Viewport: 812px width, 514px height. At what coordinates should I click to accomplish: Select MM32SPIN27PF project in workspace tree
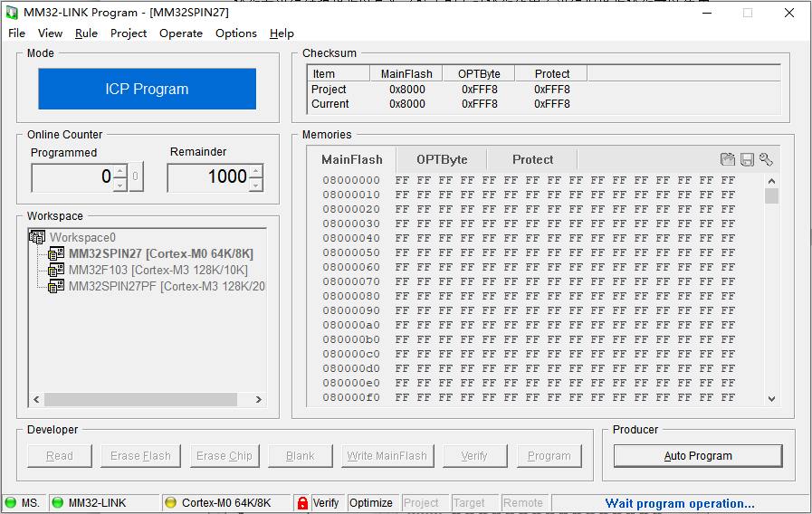coord(167,286)
